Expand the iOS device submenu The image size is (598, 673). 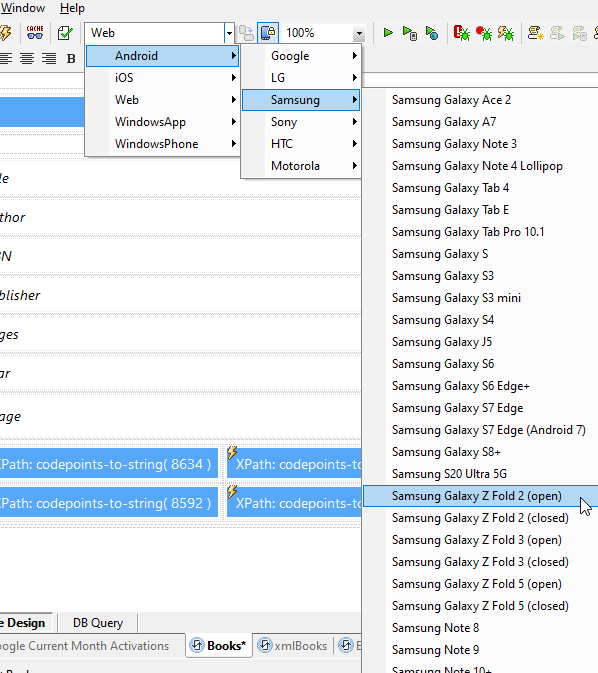click(x=162, y=78)
